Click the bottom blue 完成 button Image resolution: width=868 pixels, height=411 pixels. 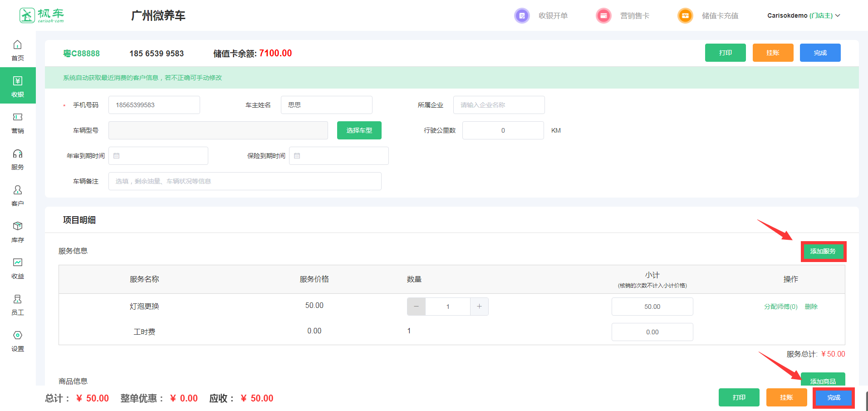[x=834, y=397]
